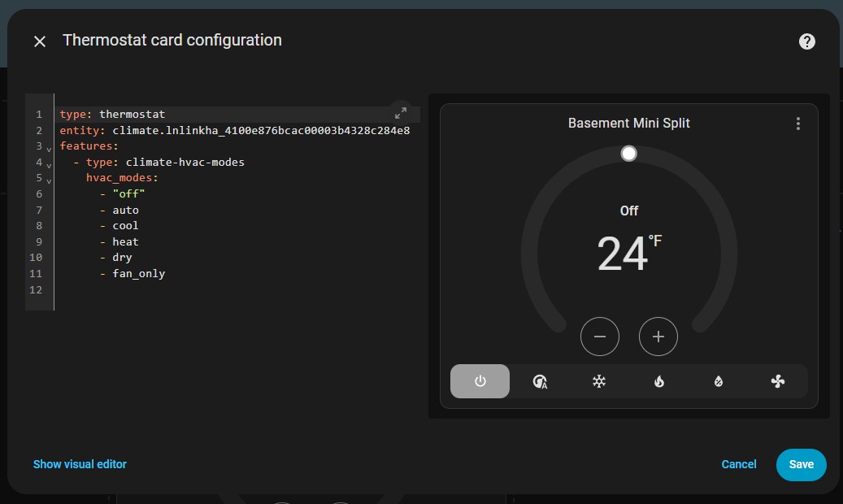This screenshot has width=843, height=504.
Task: Choose the dry mode droplet icon
Action: pyautogui.click(x=719, y=381)
